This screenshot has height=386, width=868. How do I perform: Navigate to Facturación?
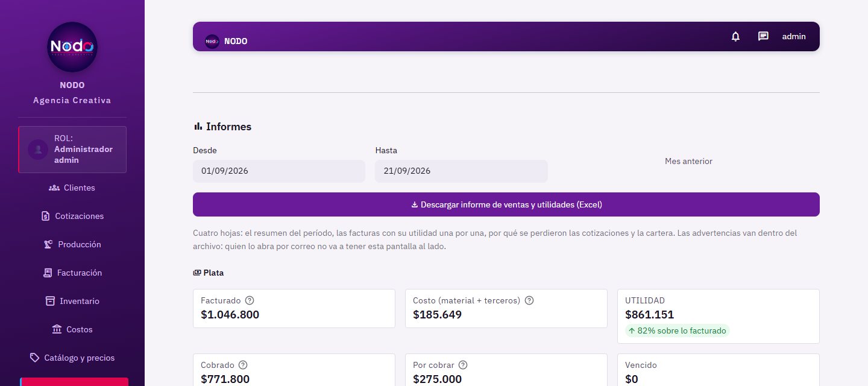click(72, 273)
